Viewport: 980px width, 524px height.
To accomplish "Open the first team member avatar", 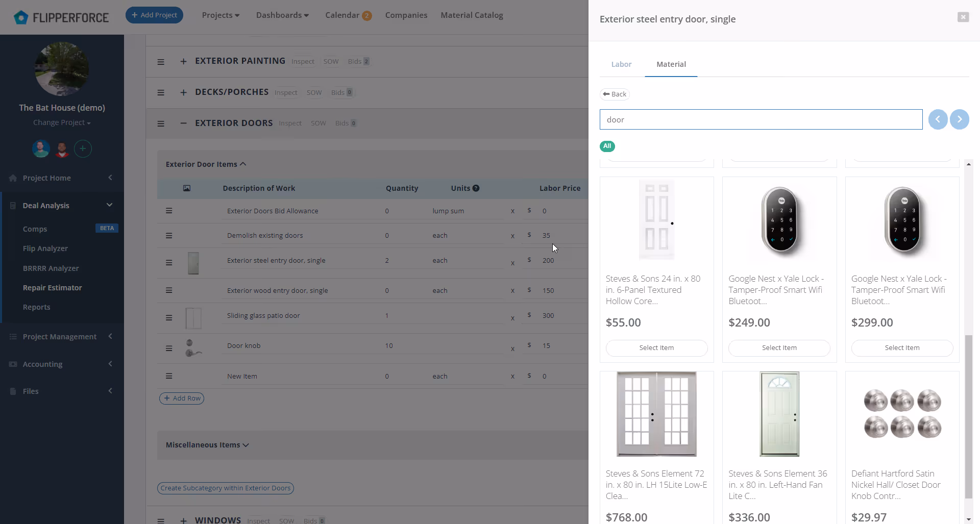I will (41, 149).
